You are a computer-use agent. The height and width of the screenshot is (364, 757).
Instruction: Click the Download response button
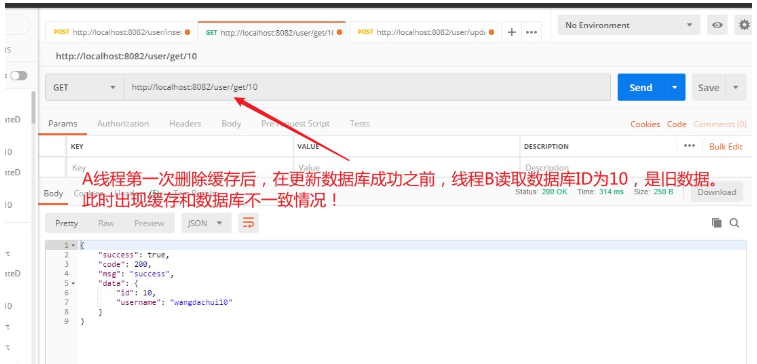click(716, 192)
